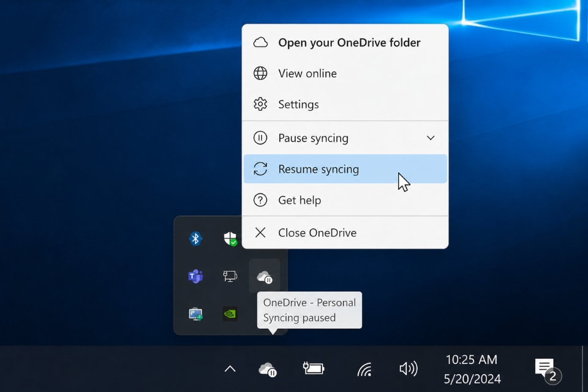Expand the Pause syncing chevron
This screenshot has width=588, height=392.
[x=431, y=138]
